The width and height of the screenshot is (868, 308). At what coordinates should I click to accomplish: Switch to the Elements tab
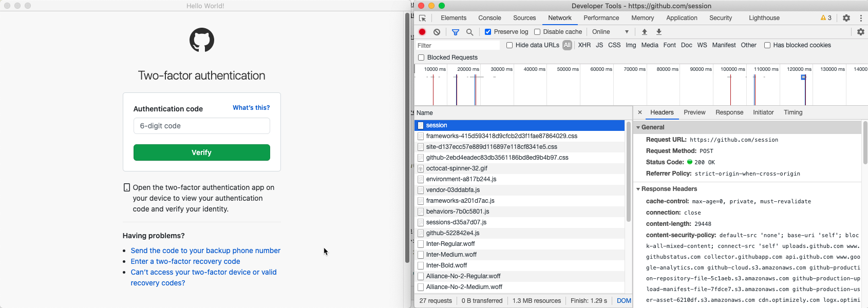pyautogui.click(x=454, y=18)
